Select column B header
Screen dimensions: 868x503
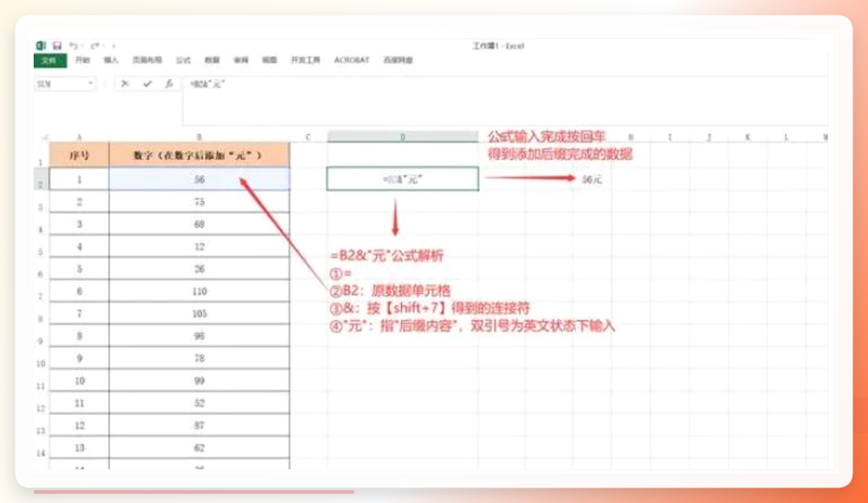point(199,136)
